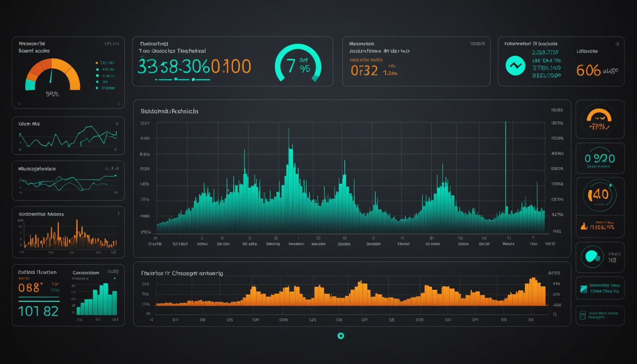Select the left handle on the slider under big number
This screenshot has height=364, width=637.
tap(176, 79)
